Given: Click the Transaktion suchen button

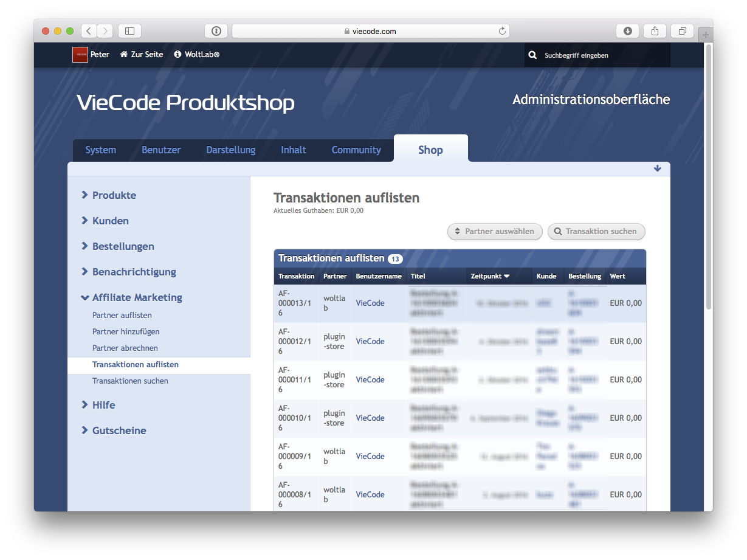Looking at the screenshot, I should [x=596, y=231].
